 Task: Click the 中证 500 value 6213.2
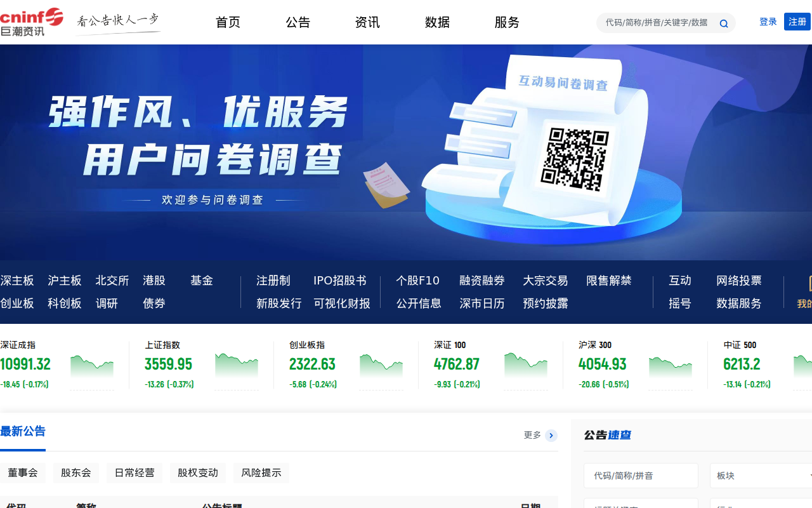[742, 364]
